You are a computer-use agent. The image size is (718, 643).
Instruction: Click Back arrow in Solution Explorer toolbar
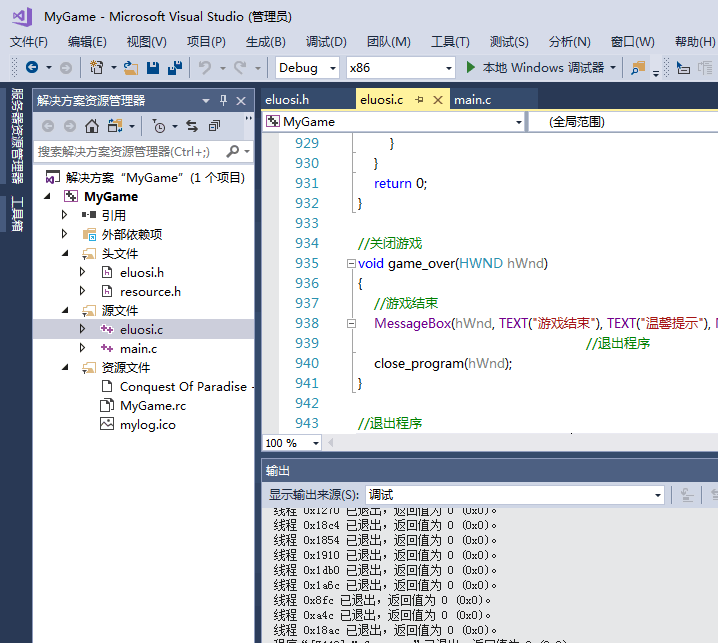pyautogui.click(x=48, y=126)
